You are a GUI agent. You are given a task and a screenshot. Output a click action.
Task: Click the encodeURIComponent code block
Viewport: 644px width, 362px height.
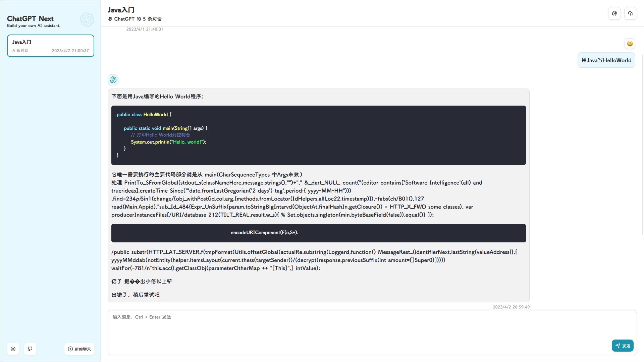tap(319, 233)
